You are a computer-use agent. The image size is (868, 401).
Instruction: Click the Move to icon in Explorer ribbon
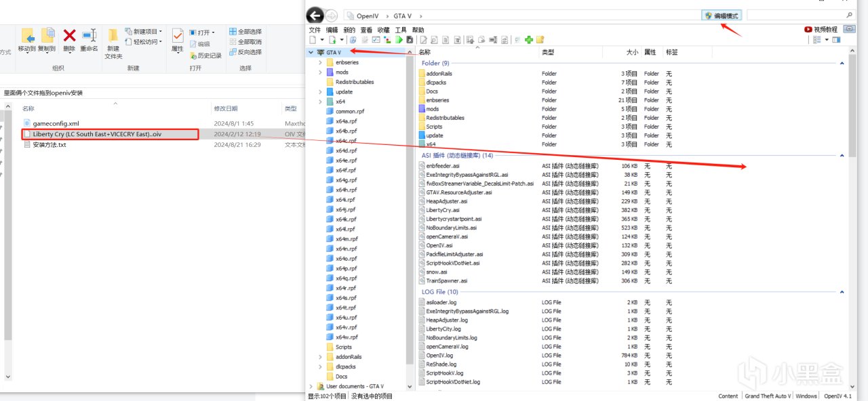point(28,35)
